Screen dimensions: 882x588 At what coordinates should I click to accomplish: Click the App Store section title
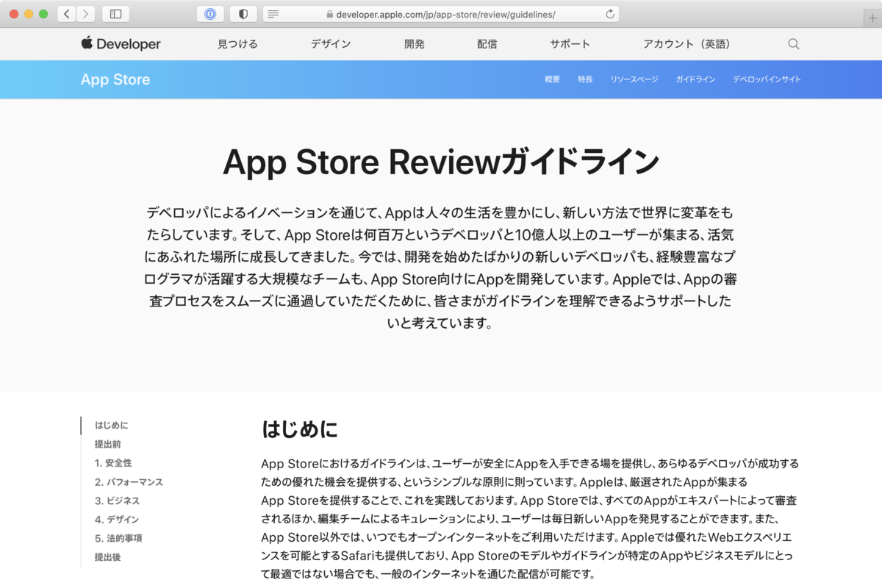click(x=115, y=79)
